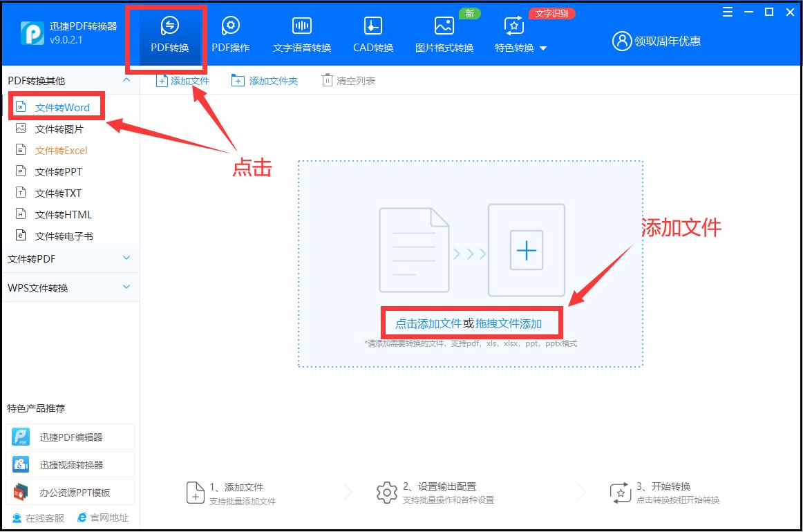Open 迅捷PDF编辑器 from recommended products
803x532 pixels.
69,436
